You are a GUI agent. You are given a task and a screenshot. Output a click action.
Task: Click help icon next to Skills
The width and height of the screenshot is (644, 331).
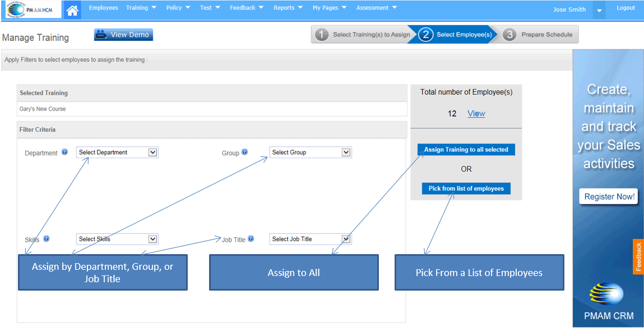(47, 238)
